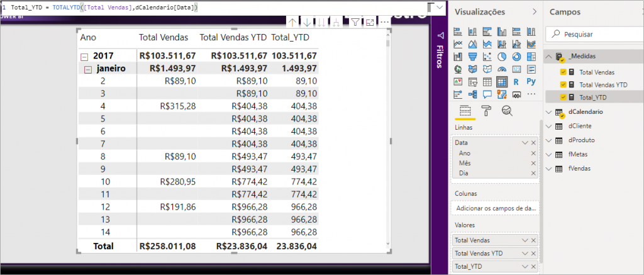Expand the dCliente table in Campos

549,126
